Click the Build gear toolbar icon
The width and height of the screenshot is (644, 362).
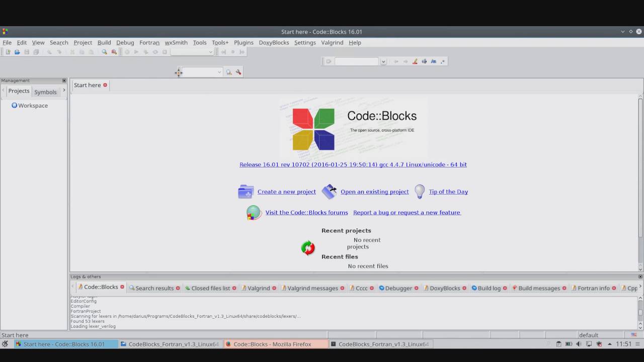[127, 52]
